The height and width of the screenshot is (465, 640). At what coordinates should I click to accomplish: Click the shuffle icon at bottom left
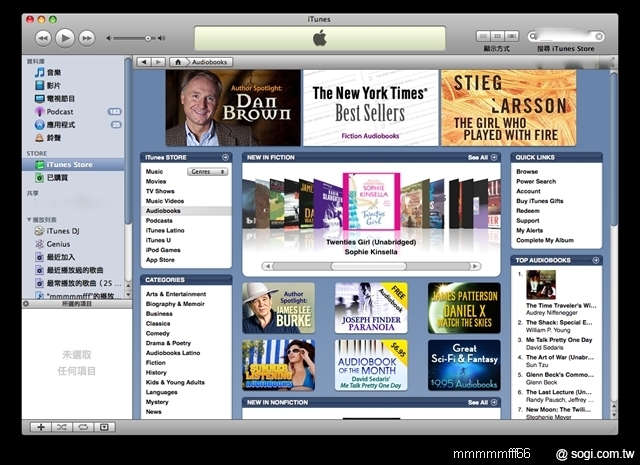click(x=62, y=427)
